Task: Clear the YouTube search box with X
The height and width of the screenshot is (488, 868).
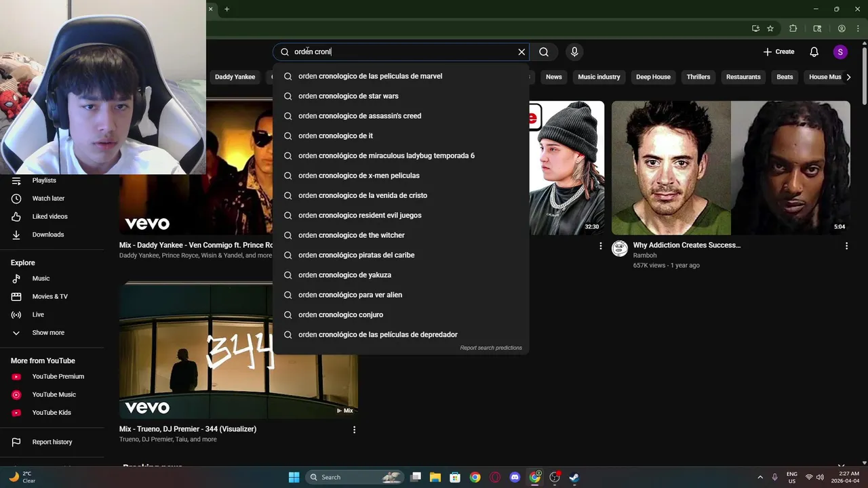Action: (521, 52)
